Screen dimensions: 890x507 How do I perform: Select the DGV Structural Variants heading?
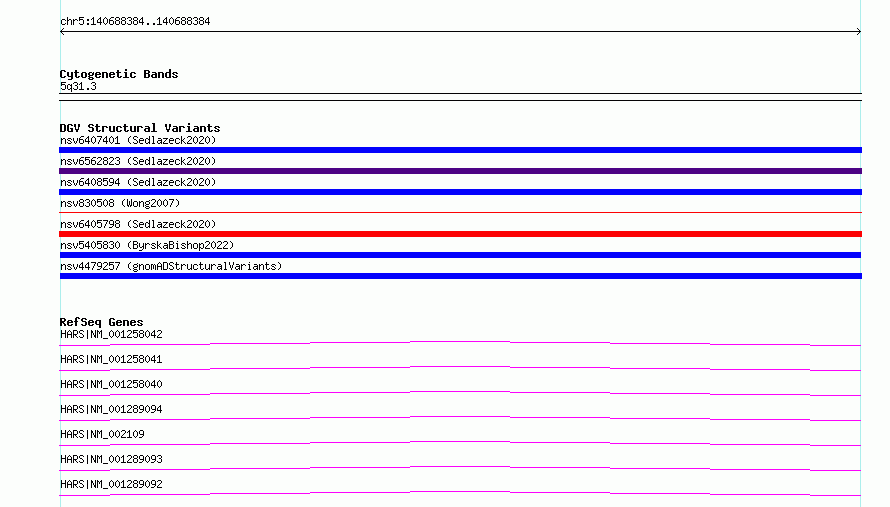pyautogui.click(x=140, y=128)
